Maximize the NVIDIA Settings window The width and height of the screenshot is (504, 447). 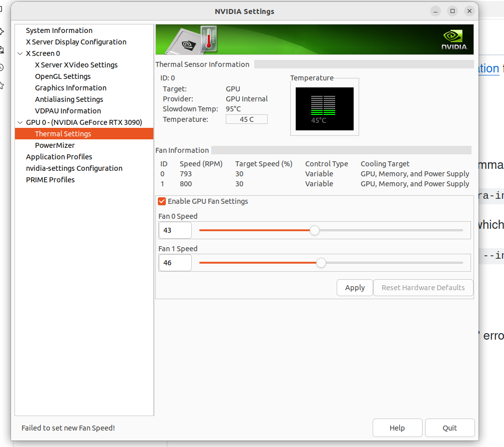pos(453,11)
